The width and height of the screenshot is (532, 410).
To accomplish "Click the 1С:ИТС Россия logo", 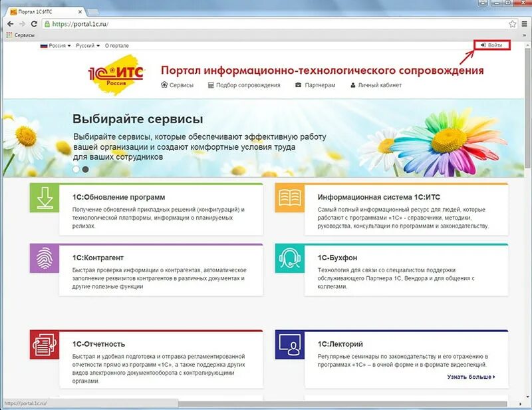I will tap(116, 75).
